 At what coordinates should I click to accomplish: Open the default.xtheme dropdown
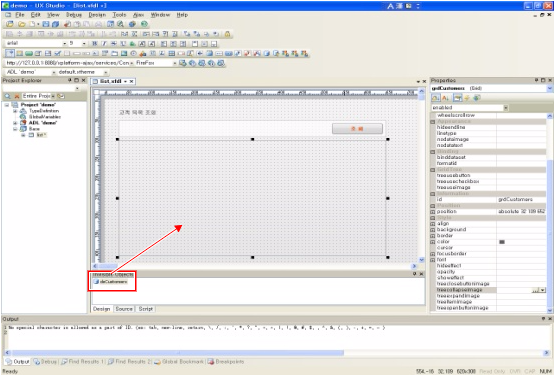[105, 72]
